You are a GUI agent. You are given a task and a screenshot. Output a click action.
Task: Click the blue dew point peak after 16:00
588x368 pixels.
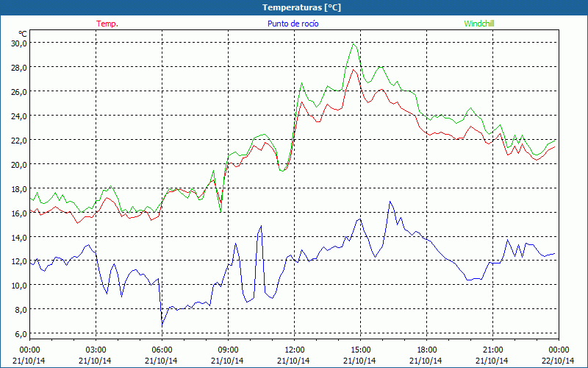coord(390,201)
